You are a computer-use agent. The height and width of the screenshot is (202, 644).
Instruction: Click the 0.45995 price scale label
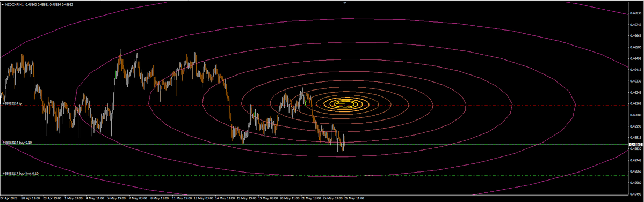click(636, 126)
